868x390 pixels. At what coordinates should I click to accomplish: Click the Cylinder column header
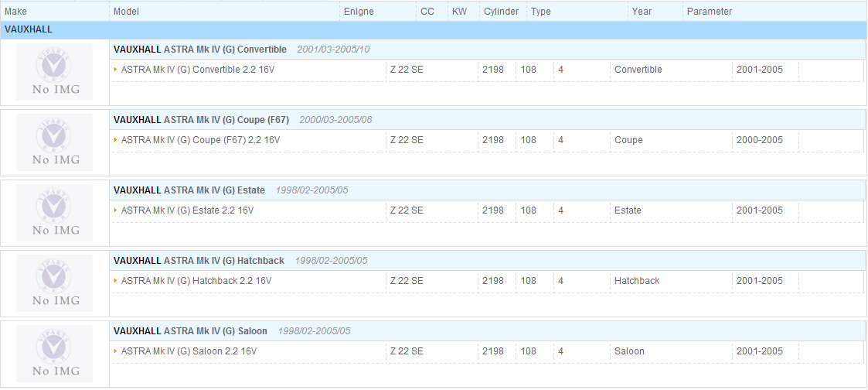(x=502, y=11)
